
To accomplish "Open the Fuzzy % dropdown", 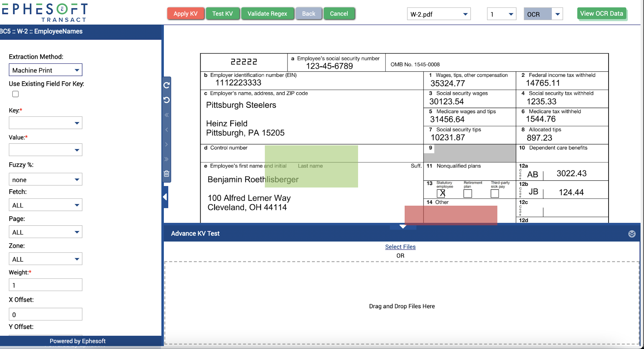I will click(x=46, y=179).
